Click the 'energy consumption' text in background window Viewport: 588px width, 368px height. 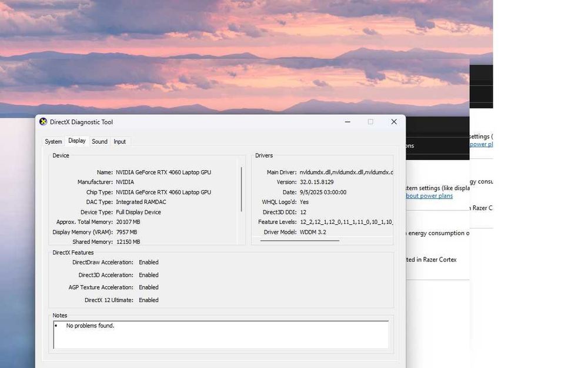coord(436,233)
